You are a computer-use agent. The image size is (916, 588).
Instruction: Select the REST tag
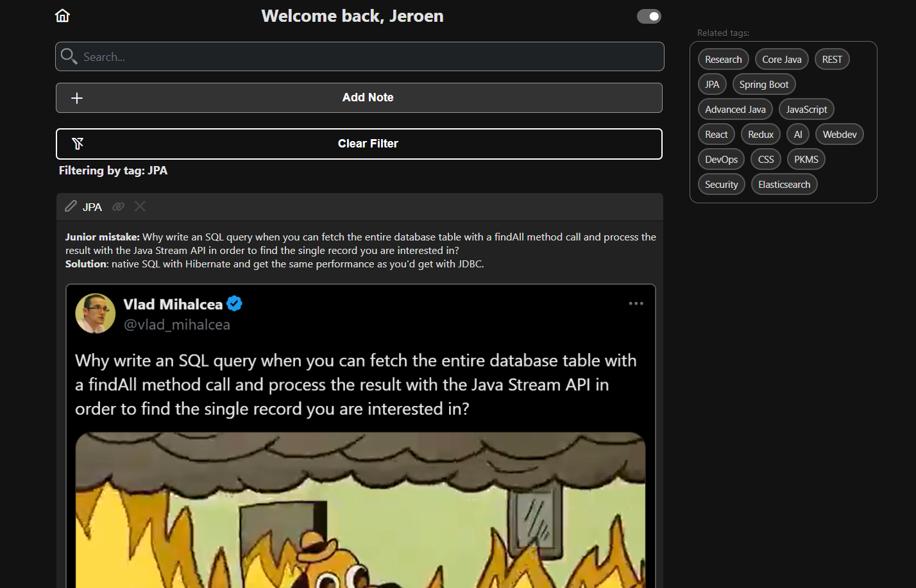832,59
